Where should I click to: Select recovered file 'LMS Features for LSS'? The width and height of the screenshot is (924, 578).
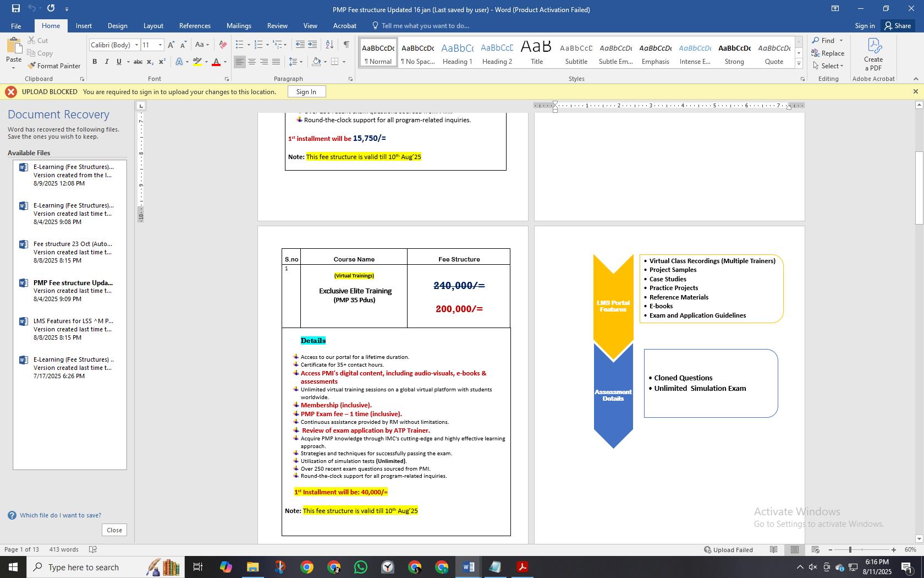coord(70,329)
